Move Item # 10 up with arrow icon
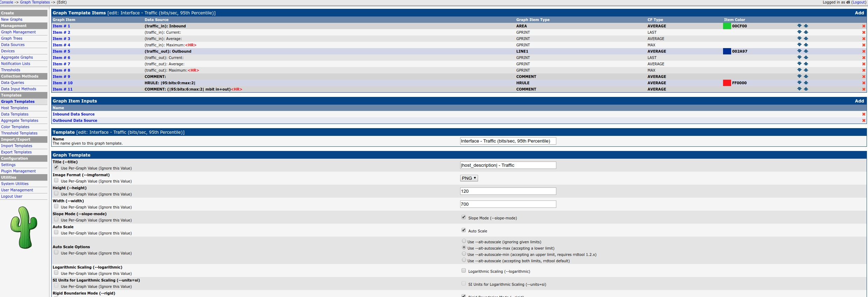Viewport: 868px width, 297px height. (806, 82)
